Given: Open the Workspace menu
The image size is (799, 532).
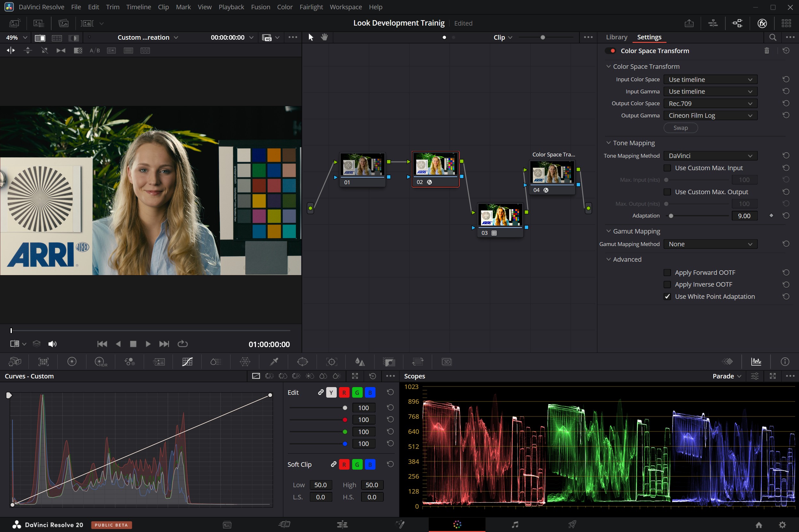Looking at the screenshot, I should click(x=345, y=7).
